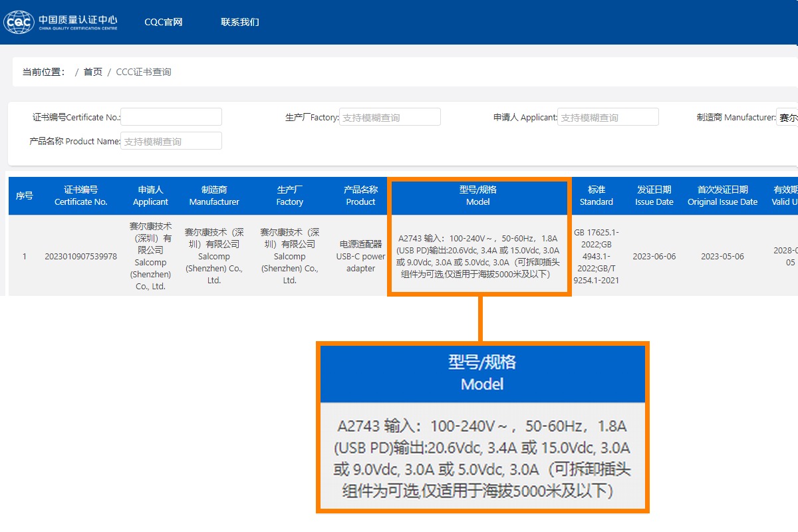This screenshot has height=532, width=798.
Task: Click CCC证书查询 breadcrumb entry
Action: coord(144,72)
